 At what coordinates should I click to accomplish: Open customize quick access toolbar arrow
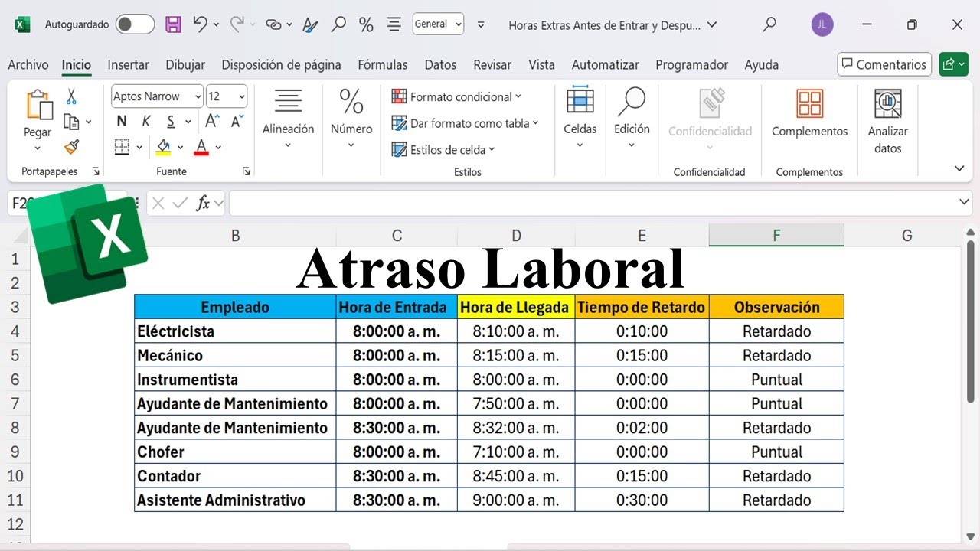click(481, 24)
